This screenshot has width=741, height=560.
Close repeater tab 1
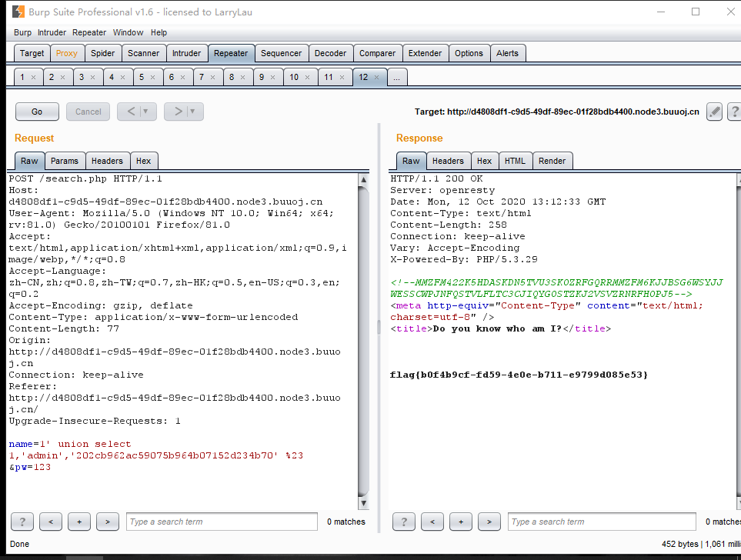[34, 77]
